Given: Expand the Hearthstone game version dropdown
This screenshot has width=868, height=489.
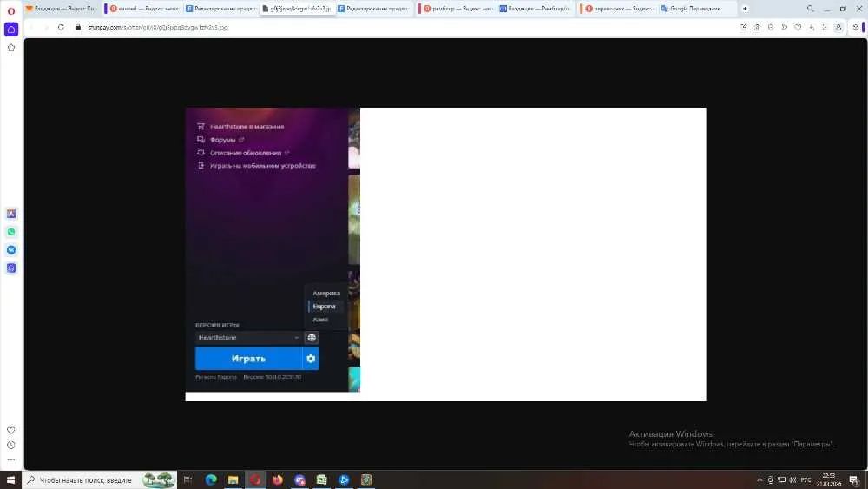Looking at the screenshot, I should pos(248,338).
